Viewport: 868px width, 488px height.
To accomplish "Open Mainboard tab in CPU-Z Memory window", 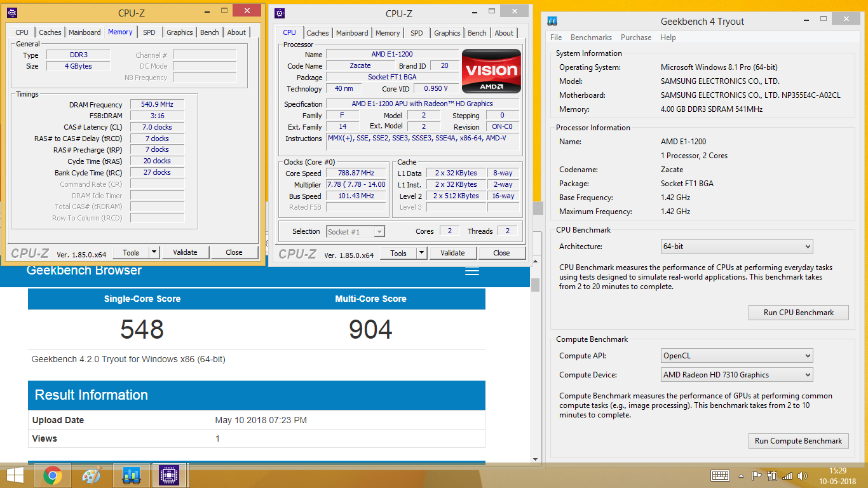I will 85,32.
